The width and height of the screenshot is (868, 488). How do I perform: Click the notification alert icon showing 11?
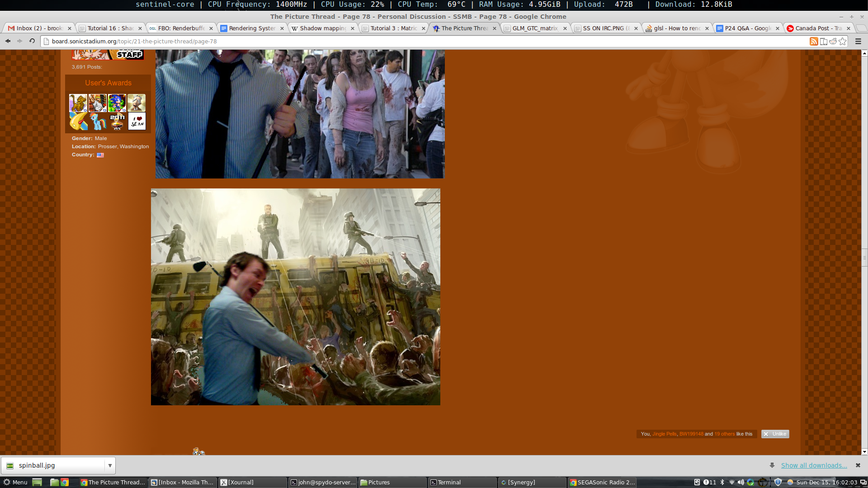pos(710,482)
